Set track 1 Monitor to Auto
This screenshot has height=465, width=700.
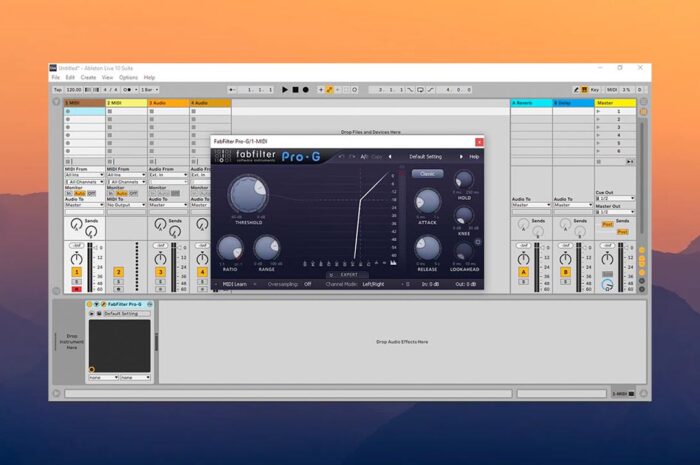[x=79, y=193]
